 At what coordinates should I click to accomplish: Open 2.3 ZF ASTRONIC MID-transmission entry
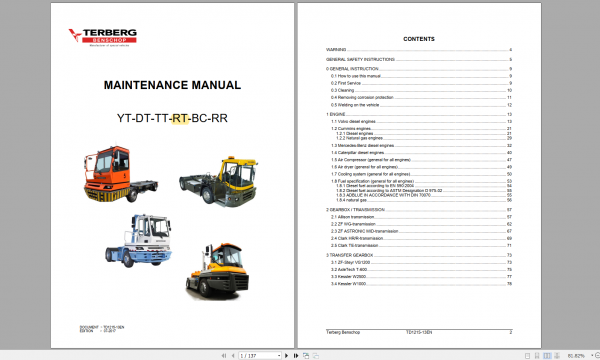tap(421, 231)
